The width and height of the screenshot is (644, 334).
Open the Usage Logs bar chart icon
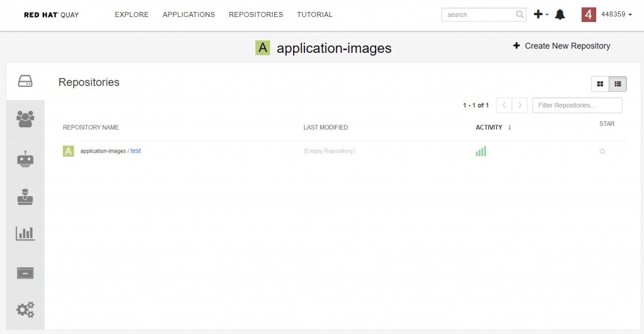pos(25,233)
